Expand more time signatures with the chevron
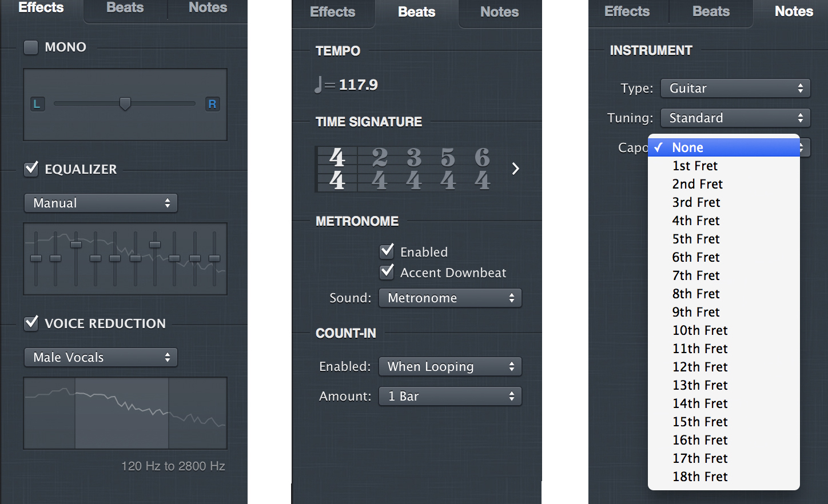The width and height of the screenshot is (828, 504). click(x=515, y=169)
